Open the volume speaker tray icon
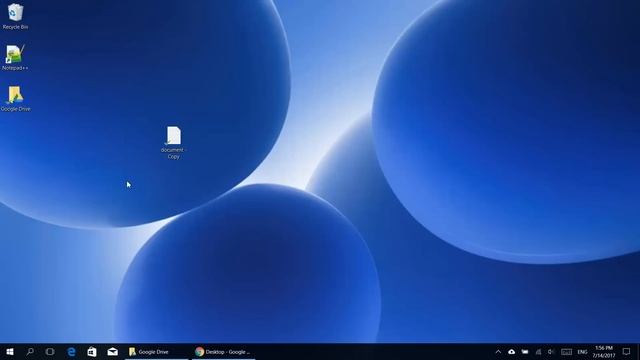Viewport: 640px width, 360px height. coord(551,351)
